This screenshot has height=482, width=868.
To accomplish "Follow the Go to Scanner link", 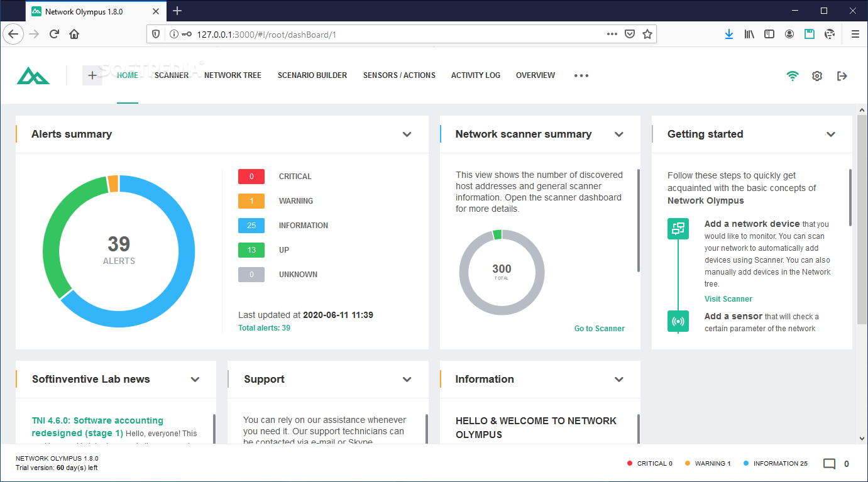I will 600,329.
